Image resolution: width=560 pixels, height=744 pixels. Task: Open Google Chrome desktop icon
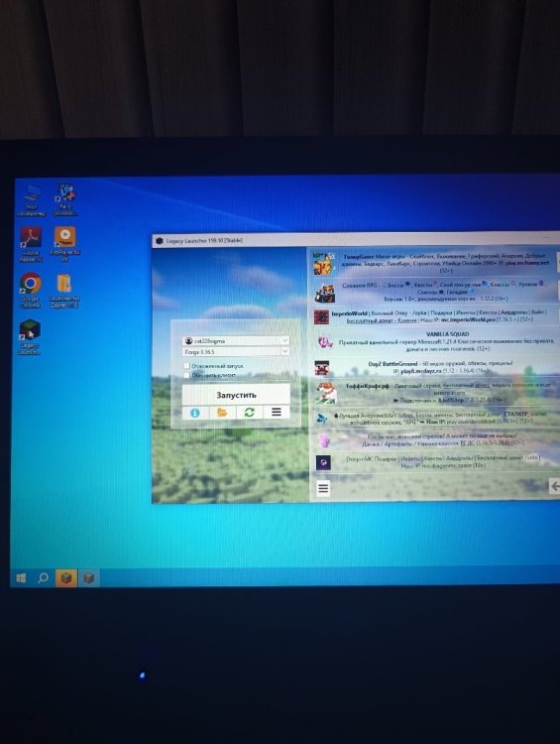[x=31, y=290]
